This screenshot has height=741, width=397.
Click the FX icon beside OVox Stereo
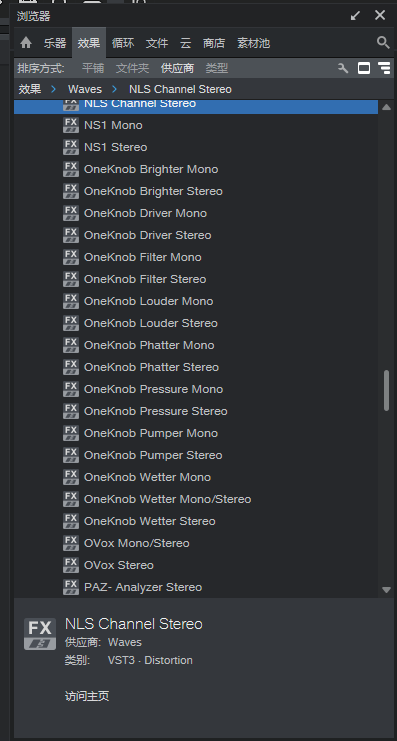coord(71,565)
